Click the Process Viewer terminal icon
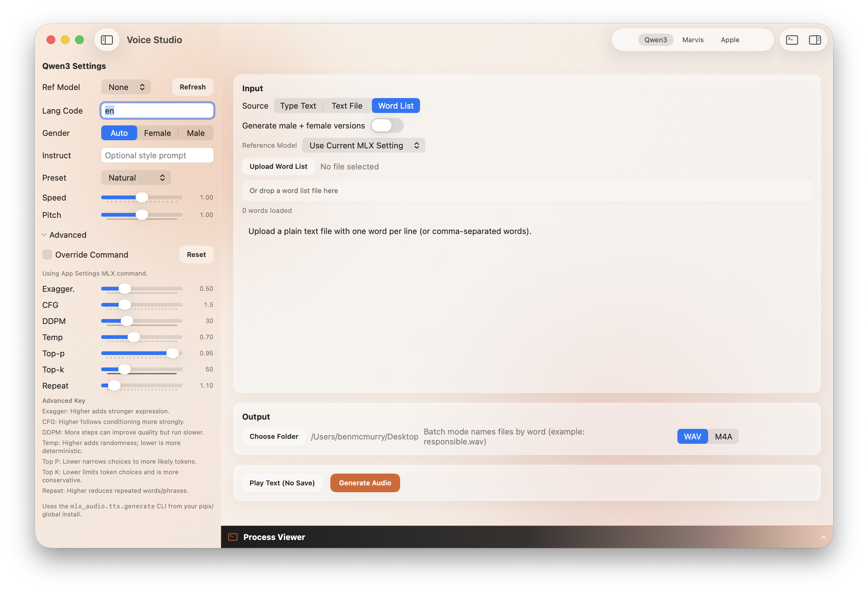The width and height of the screenshot is (868, 594). point(233,537)
